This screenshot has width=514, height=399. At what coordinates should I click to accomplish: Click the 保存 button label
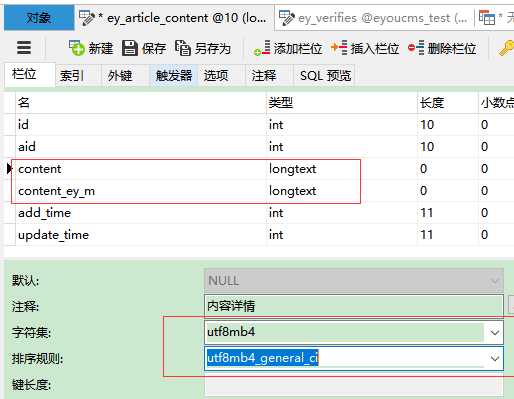click(x=154, y=49)
